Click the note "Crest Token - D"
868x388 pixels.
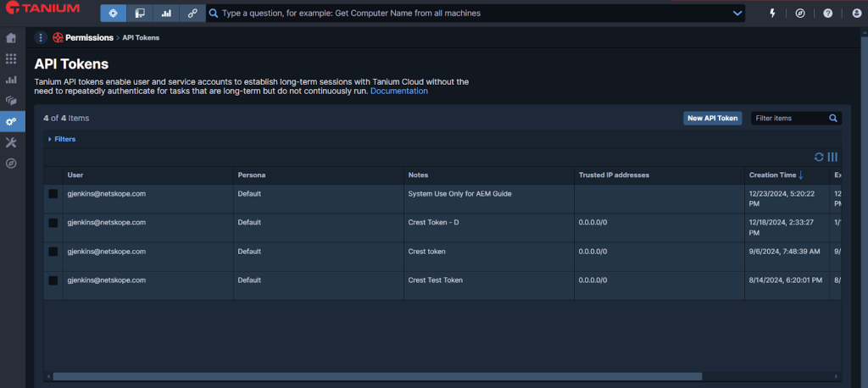[x=433, y=223]
